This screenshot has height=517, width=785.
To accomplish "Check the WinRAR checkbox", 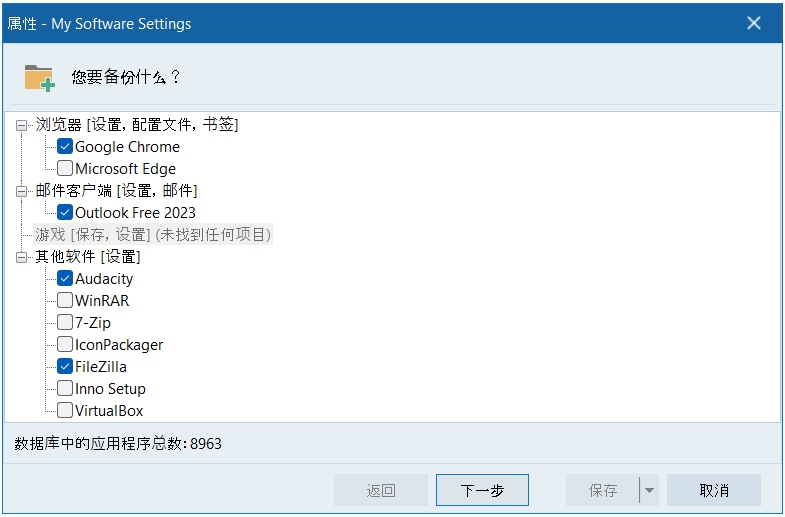I will [65, 301].
